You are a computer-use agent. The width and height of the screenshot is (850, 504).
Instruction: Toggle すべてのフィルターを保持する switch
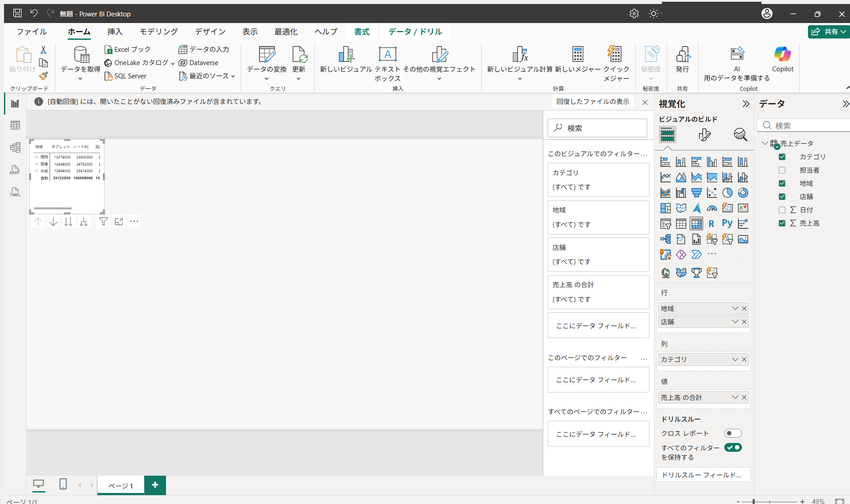733,447
